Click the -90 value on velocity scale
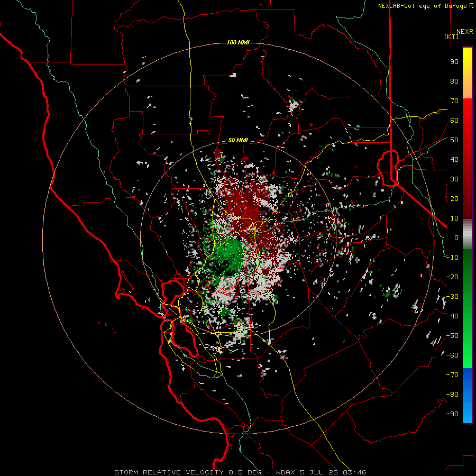The width and height of the screenshot is (476, 476). 452,414
